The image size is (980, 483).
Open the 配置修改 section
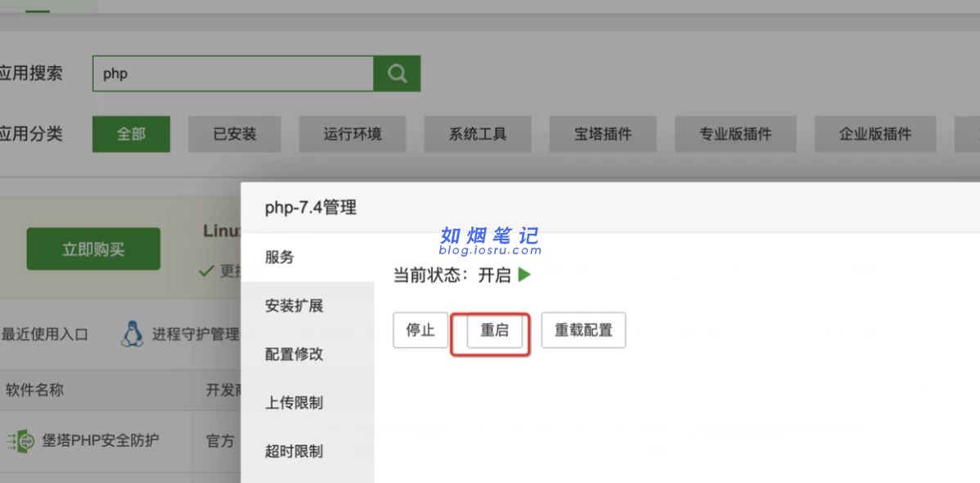pyautogui.click(x=308, y=355)
